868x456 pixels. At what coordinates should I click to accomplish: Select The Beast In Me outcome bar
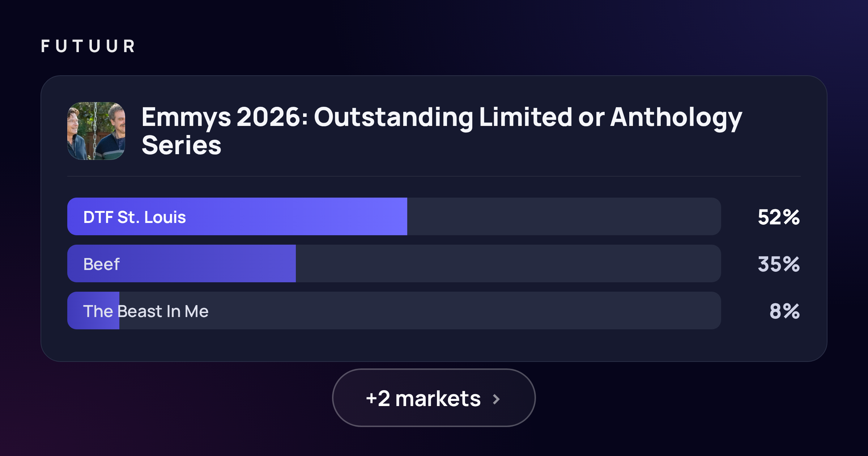(394, 311)
